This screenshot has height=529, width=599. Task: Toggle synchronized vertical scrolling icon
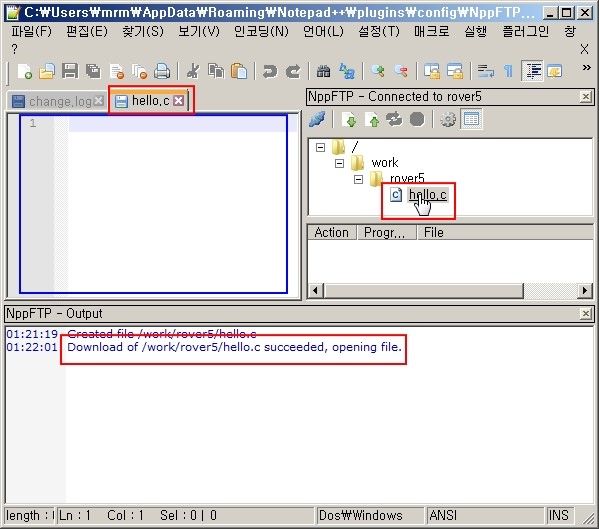coord(432,71)
